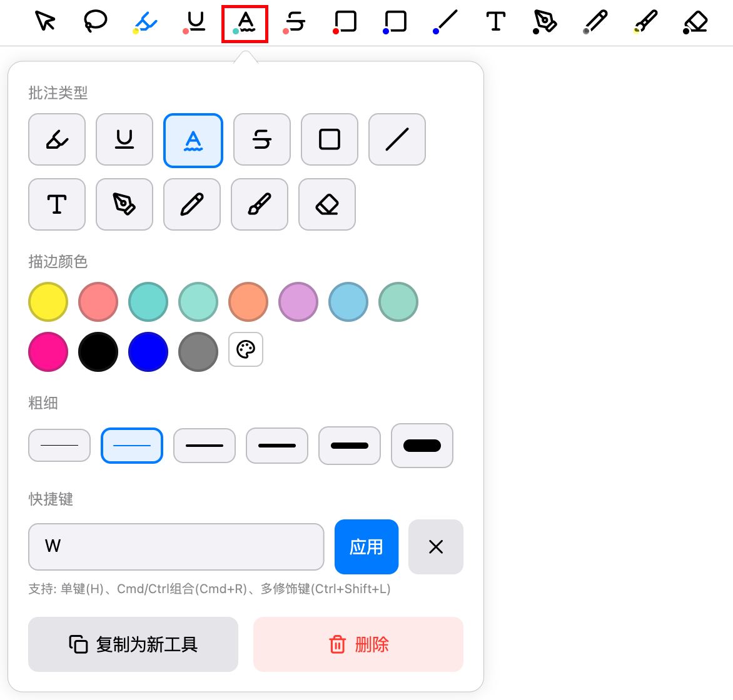The height and width of the screenshot is (700, 733).
Task: Switch annotation type to paintbrush in panel
Action: point(260,204)
